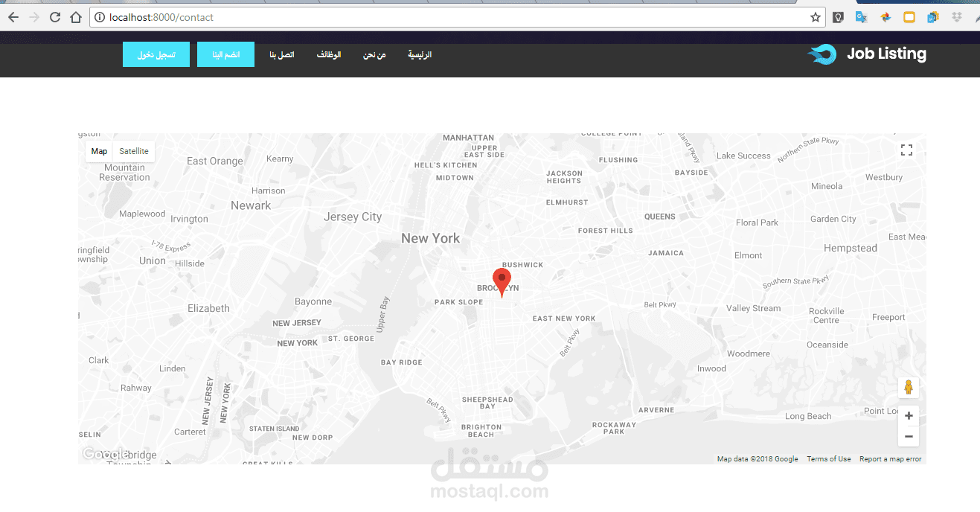Image resolution: width=980 pixels, height=512 pixels.
Task: Open the yellow rectangle extension icon
Action: pos(909,17)
